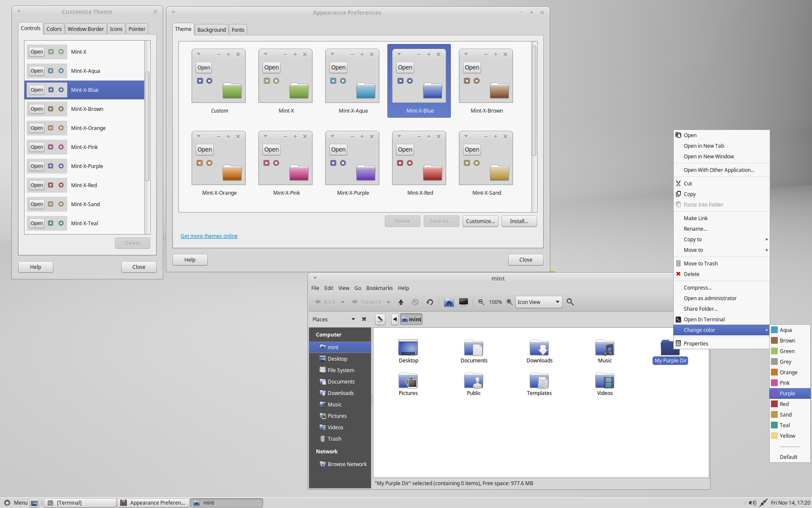Screen dimensions: 812x508
Task: Go up one folder level
Action: [401, 302]
